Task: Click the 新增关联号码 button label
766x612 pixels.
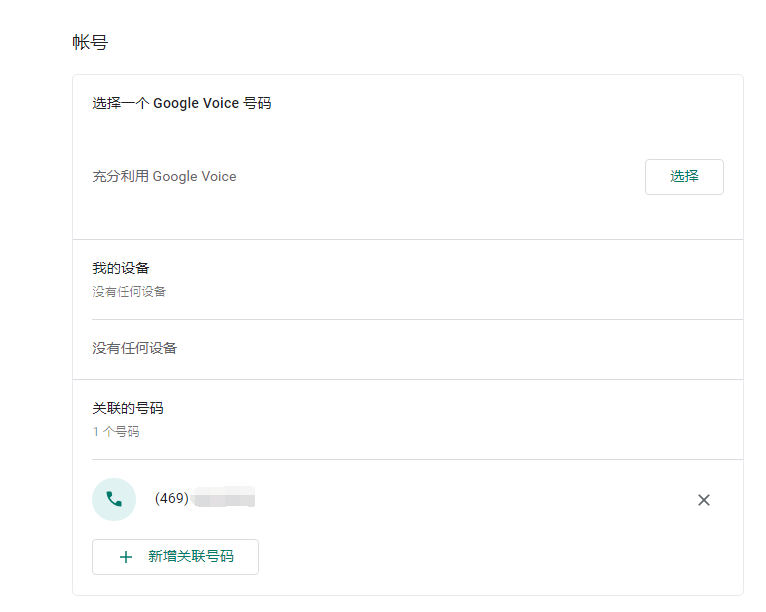Action: click(x=191, y=556)
